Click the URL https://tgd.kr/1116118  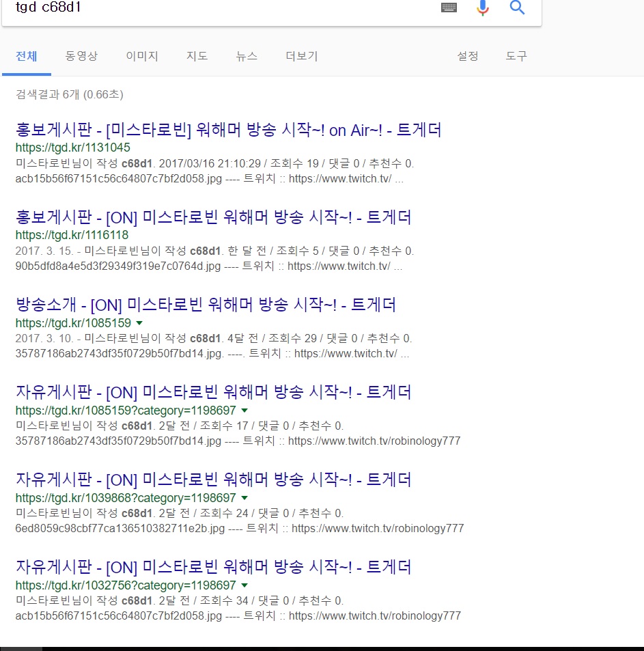(72, 235)
